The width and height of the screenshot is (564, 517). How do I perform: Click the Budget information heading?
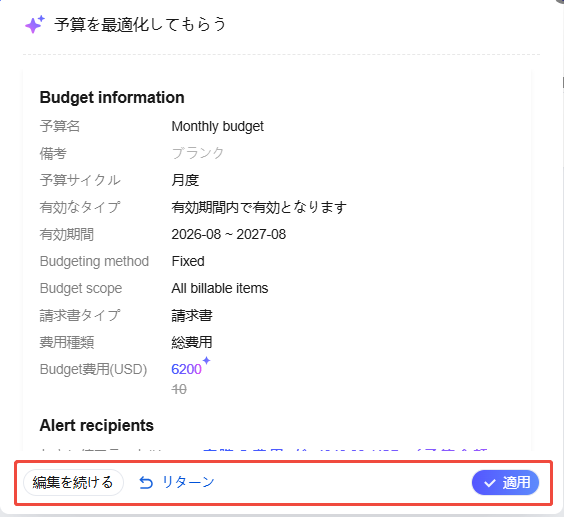112,97
